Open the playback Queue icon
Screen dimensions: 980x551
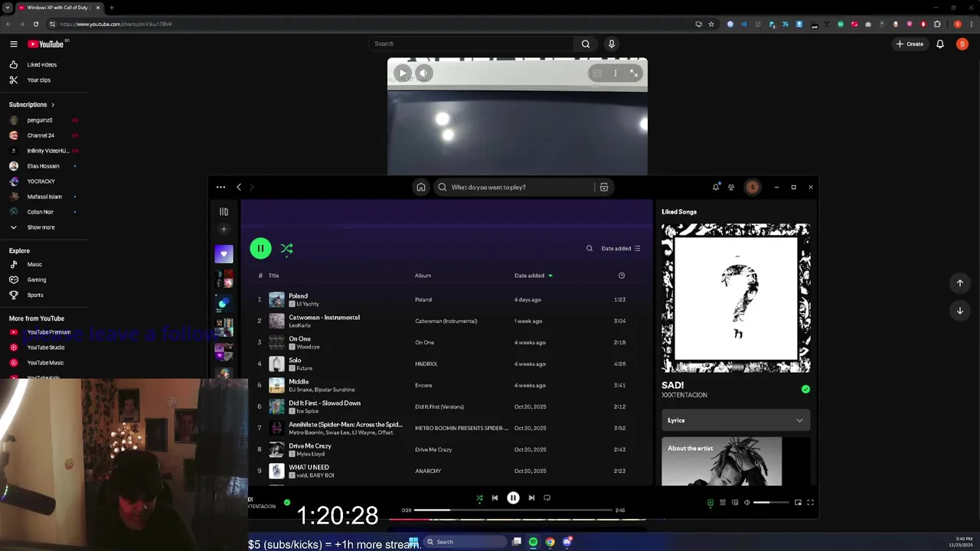coord(722,503)
